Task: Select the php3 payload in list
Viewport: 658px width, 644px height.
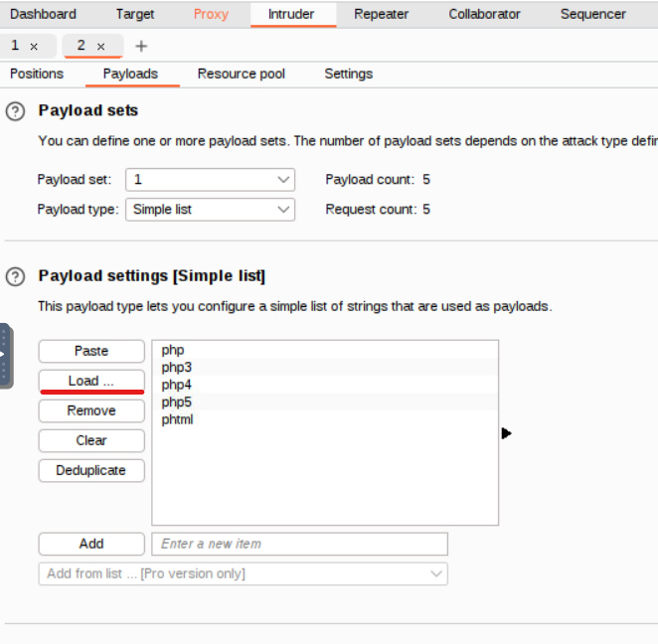Action: (x=177, y=368)
